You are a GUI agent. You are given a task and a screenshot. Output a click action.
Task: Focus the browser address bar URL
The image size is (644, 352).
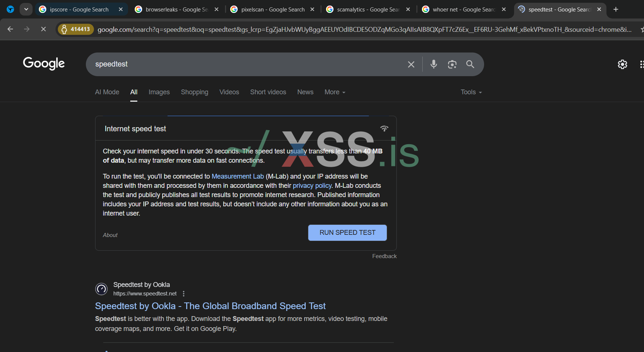[x=365, y=30]
